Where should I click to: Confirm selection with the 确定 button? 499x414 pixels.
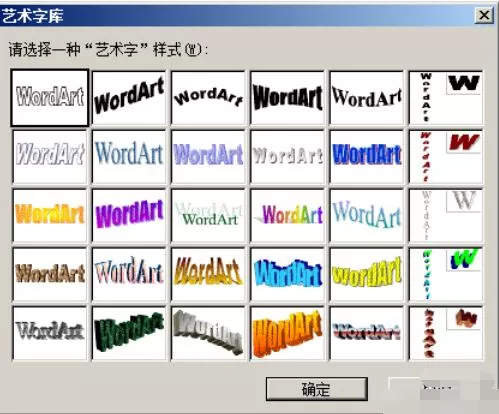point(317,389)
